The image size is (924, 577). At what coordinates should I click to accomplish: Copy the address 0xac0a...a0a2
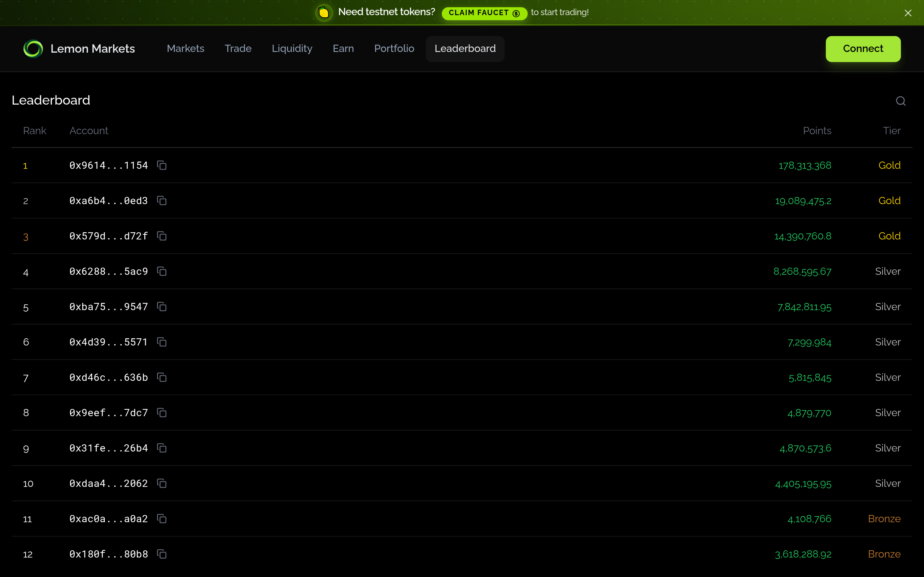click(x=162, y=519)
